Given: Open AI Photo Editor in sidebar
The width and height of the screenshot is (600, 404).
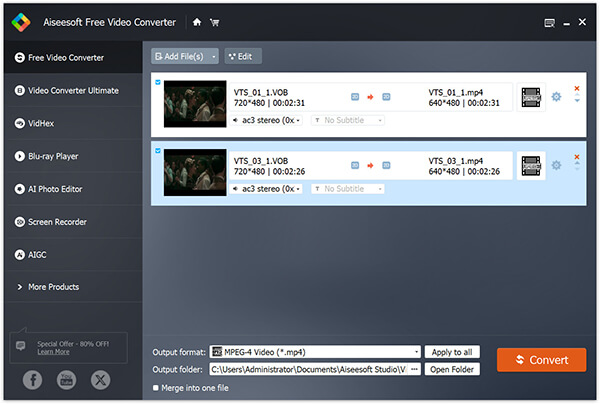Looking at the screenshot, I should (73, 189).
